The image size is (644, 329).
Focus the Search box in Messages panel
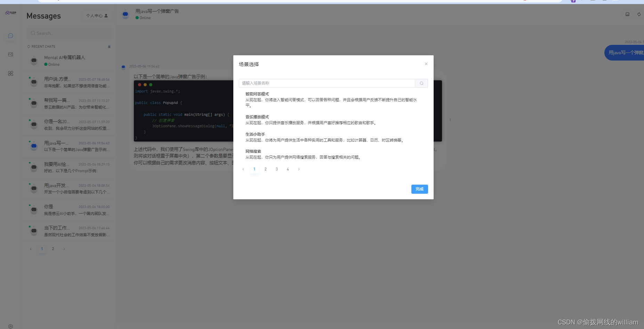(69, 33)
